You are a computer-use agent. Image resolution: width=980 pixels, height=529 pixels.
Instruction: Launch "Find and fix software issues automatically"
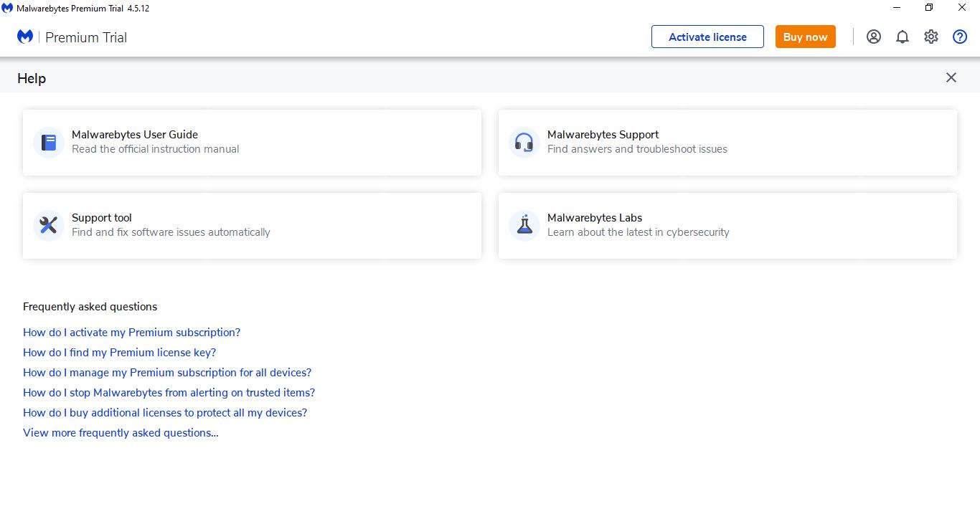171,232
